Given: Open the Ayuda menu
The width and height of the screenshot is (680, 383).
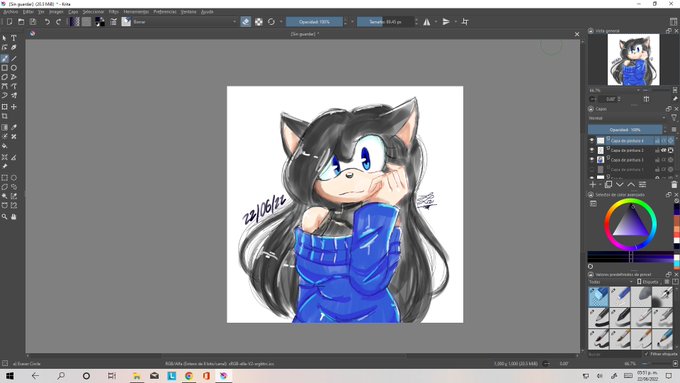Looking at the screenshot, I should (x=207, y=12).
